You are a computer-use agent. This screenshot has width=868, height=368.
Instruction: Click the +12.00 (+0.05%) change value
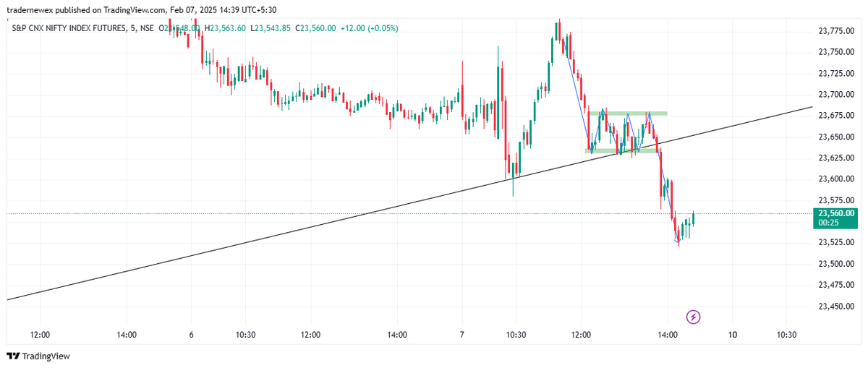(x=368, y=28)
